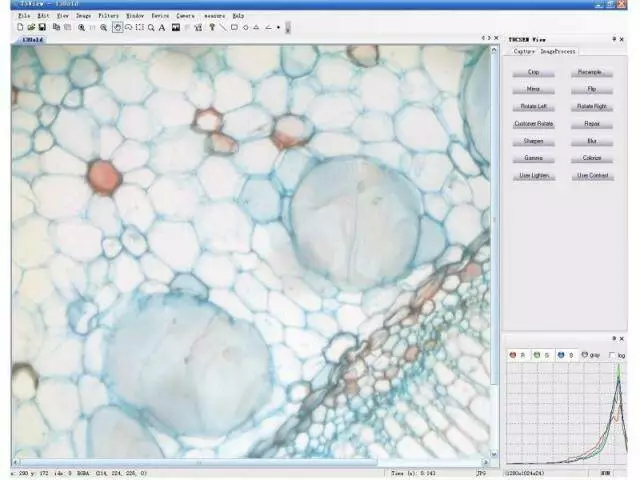Toggle the red channel in histogram
Image resolution: width=640 pixels, height=480 pixels.
pos(514,354)
